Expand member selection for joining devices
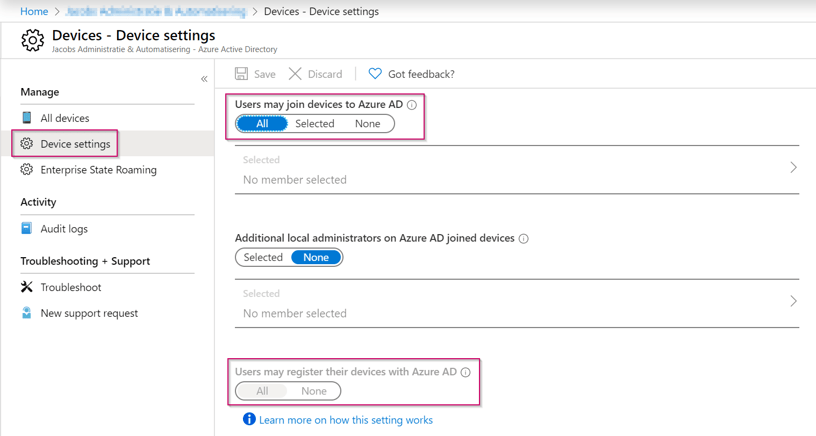Viewport: 816px width, 436px height. [793, 168]
